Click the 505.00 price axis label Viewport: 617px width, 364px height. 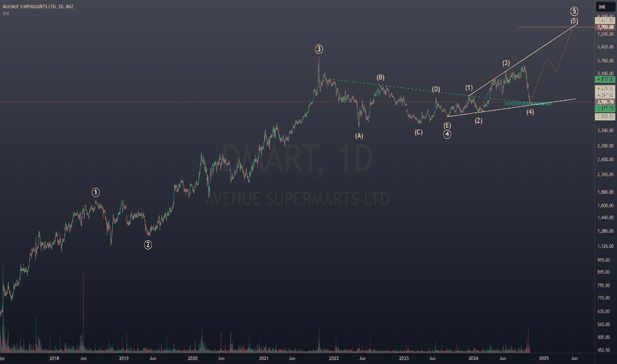(x=604, y=338)
